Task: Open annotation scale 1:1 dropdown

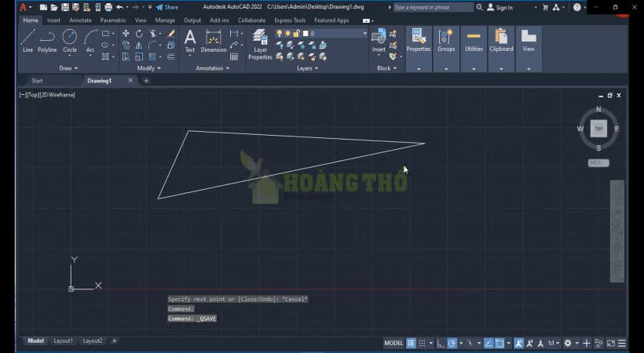Action: (553, 343)
